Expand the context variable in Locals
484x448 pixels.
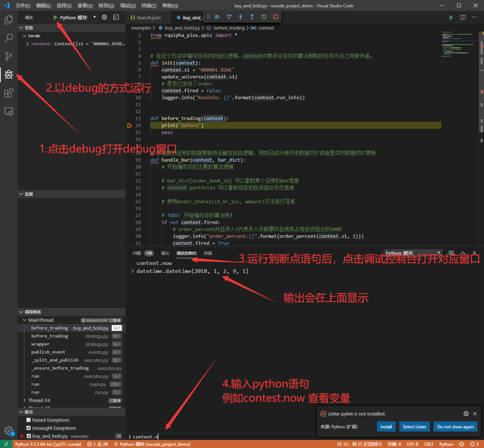pyautogui.click(x=27, y=44)
